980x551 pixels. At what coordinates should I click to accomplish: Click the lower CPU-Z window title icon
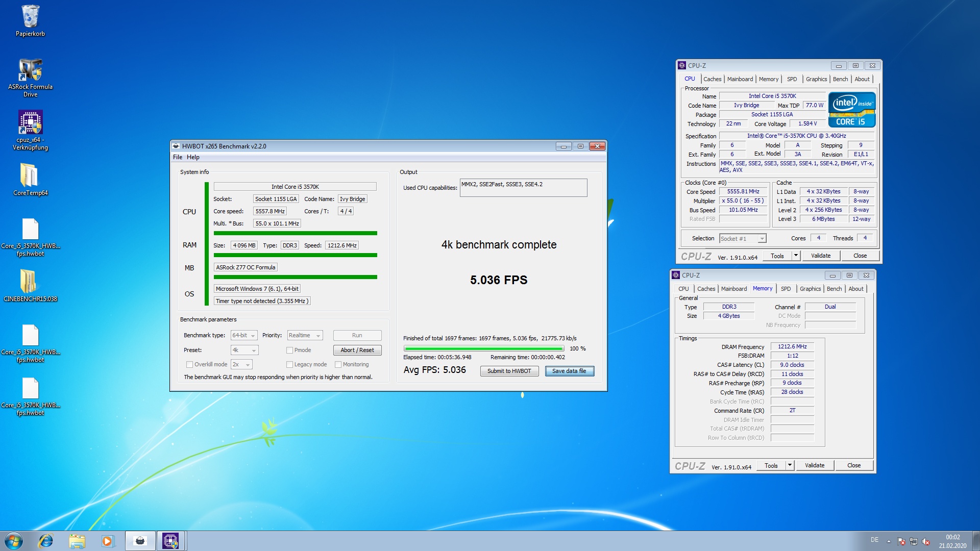[676, 275]
